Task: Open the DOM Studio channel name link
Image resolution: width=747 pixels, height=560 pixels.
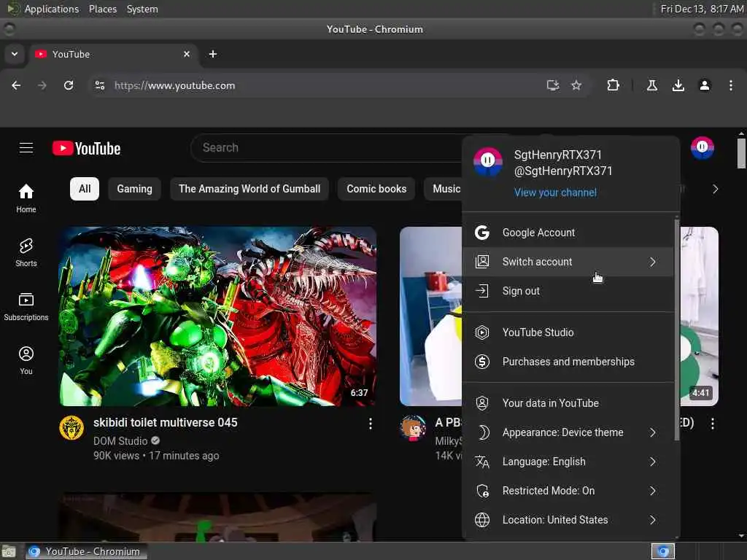Action: (120, 441)
